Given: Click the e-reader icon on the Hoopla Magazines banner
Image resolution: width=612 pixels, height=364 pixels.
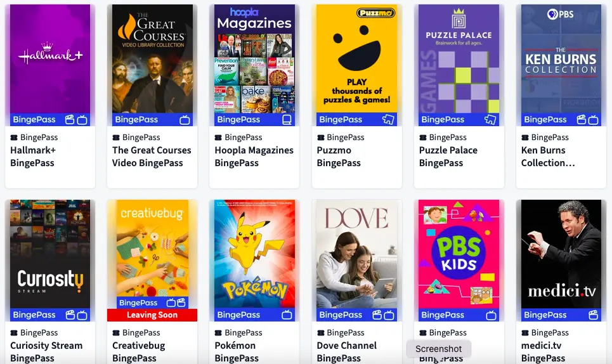Looking at the screenshot, I should [287, 120].
